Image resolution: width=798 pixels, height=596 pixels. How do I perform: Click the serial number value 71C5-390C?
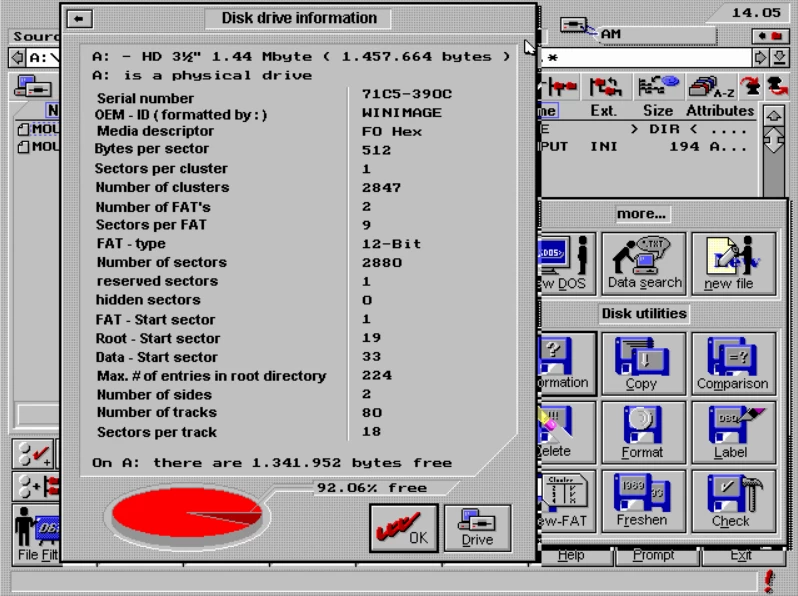point(407,94)
